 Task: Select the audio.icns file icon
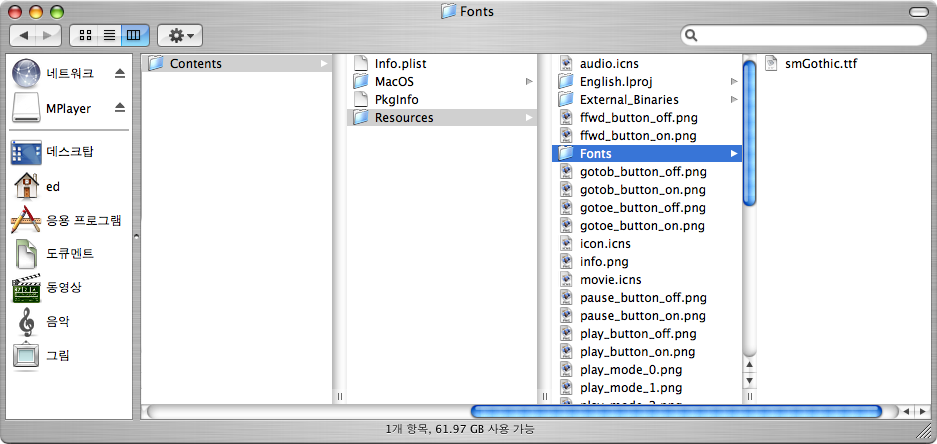566,63
